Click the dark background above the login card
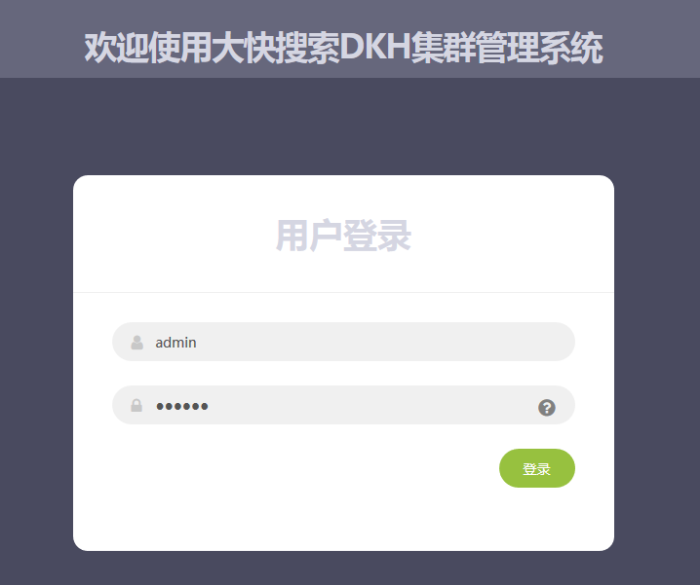 (343, 126)
